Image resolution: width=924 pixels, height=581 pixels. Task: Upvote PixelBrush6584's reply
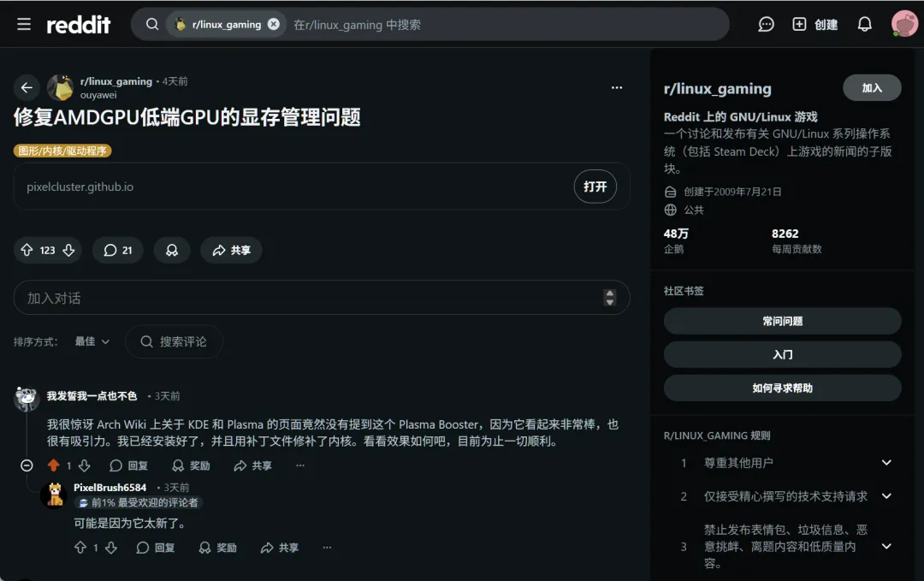pos(80,548)
